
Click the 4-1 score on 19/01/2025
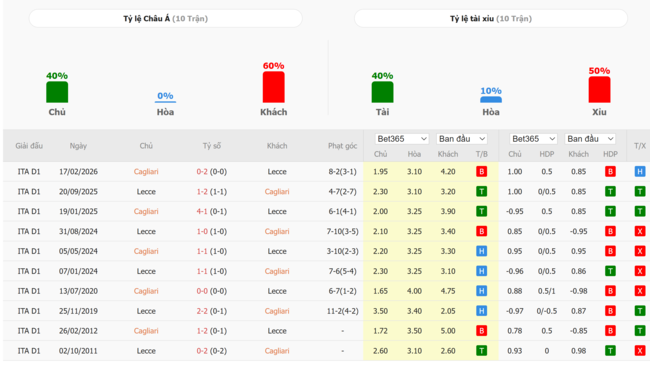click(202, 211)
